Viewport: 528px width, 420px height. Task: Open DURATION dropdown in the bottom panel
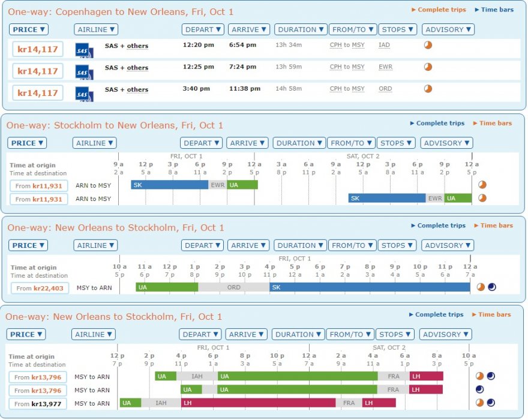tap(298, 334)
